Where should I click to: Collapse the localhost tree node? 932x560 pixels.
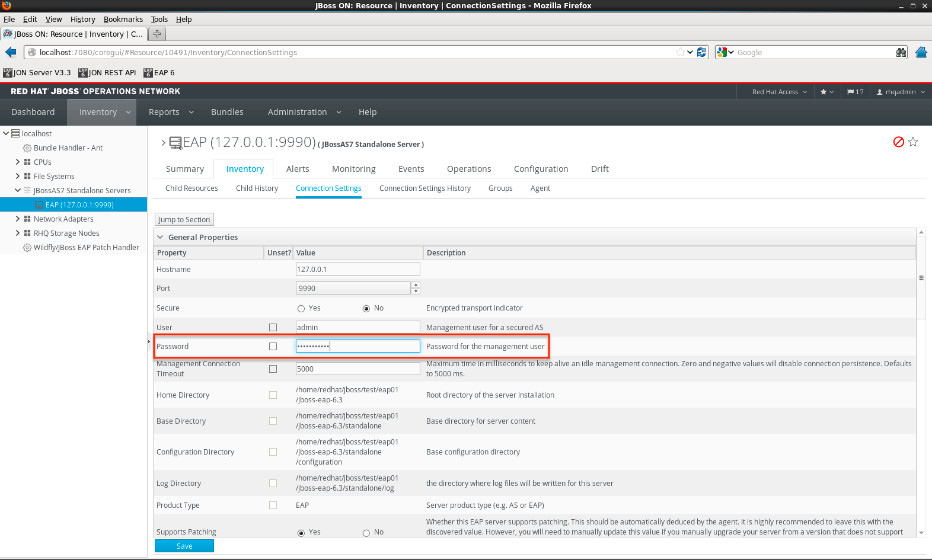(6, 133)
